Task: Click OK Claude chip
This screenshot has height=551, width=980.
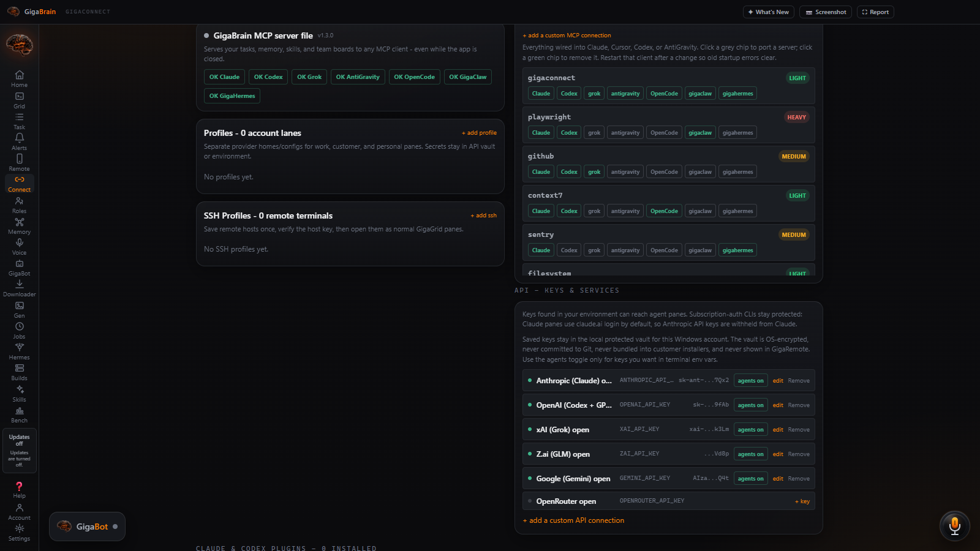Action: pos(224,77)
